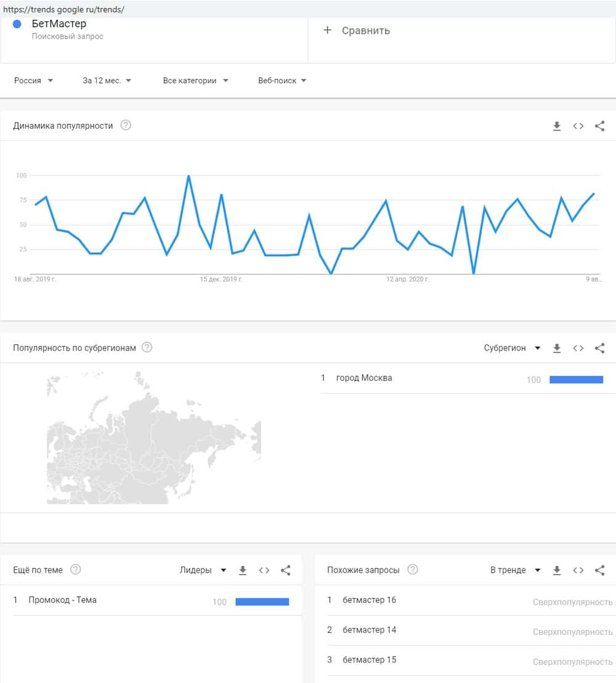Open the Все категории dropdown
The width and height of the screenshot is (616, 683).
point(195,81)
